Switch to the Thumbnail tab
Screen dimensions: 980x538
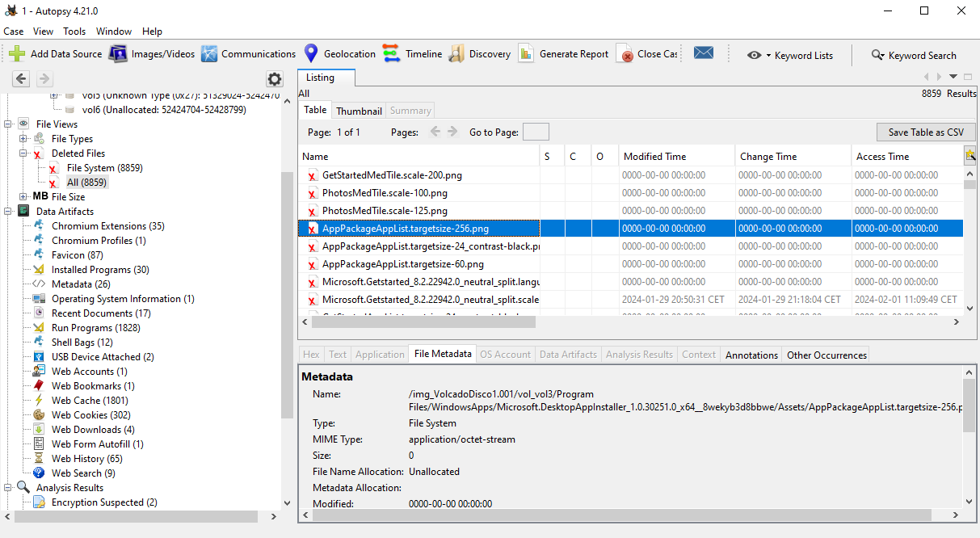click(359, 111)
